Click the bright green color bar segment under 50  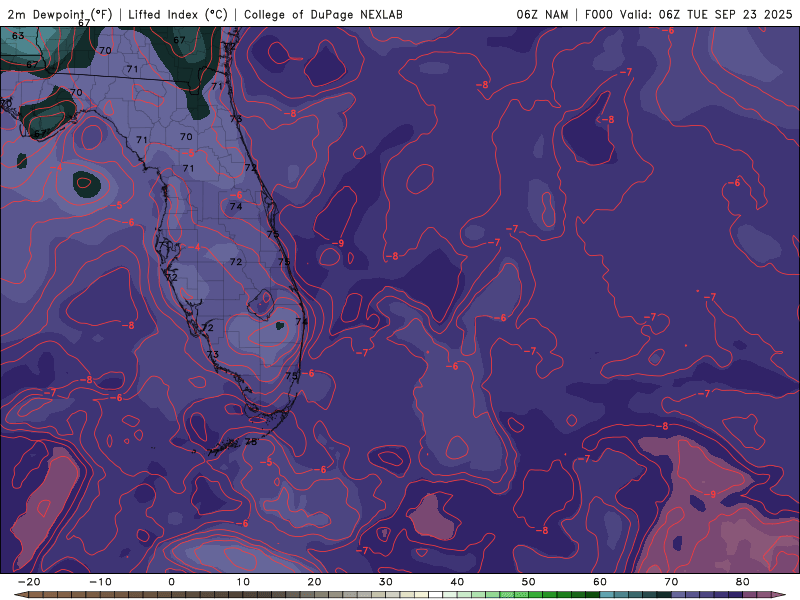[535, 594]
